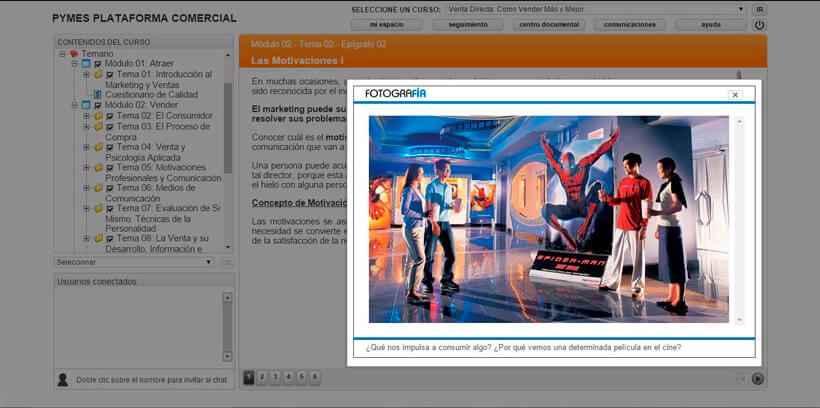Viewport: 820px width, 408px height.
Task: Open the Selecionar dropdown
Action: click(134, 262)
